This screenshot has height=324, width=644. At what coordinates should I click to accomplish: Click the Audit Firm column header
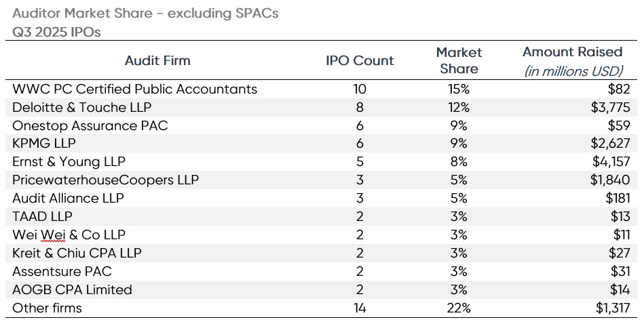pyautogui.click(x=157, y=60)
